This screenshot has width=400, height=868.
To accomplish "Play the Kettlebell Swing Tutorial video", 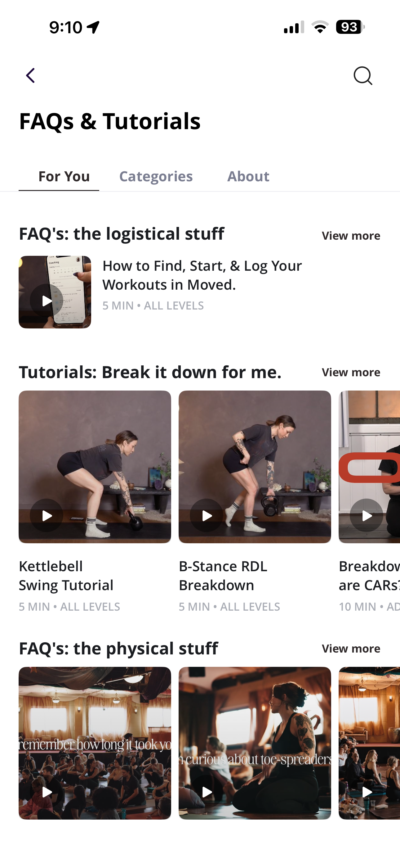I will pyautogui.click(x=47, y=515).
